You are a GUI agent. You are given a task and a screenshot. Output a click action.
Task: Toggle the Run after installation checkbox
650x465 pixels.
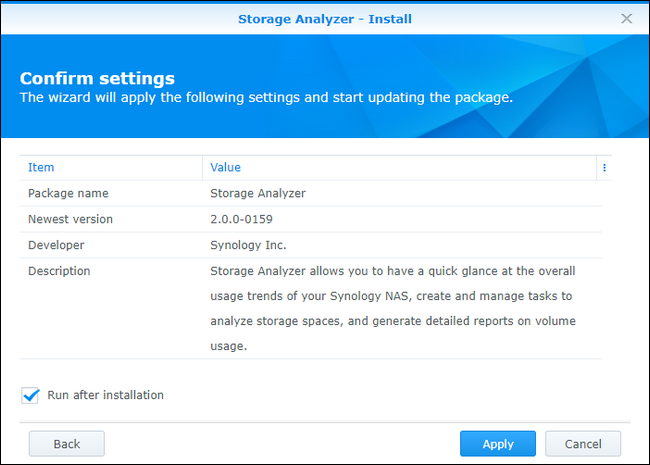(x=30, y=396)
